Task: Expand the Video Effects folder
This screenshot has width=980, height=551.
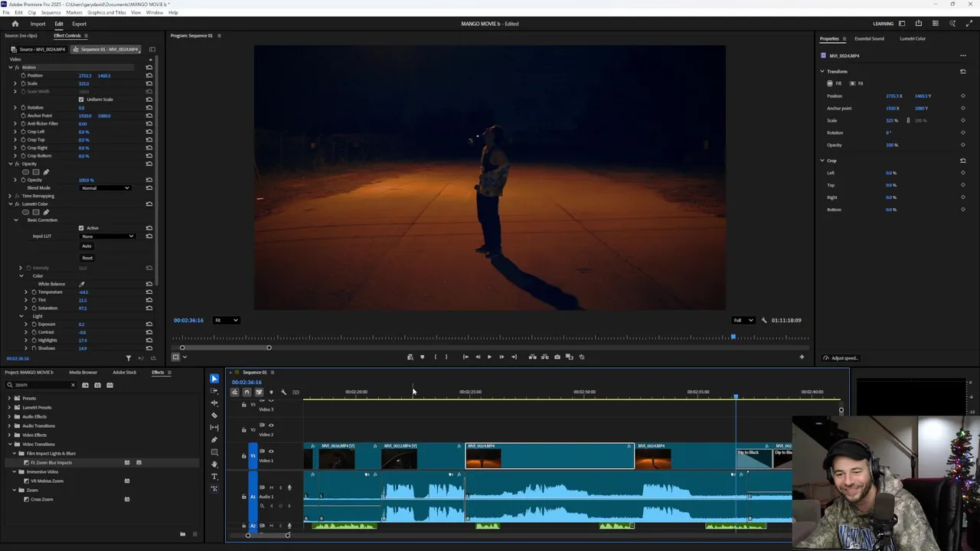Action: tap(11, 435)
